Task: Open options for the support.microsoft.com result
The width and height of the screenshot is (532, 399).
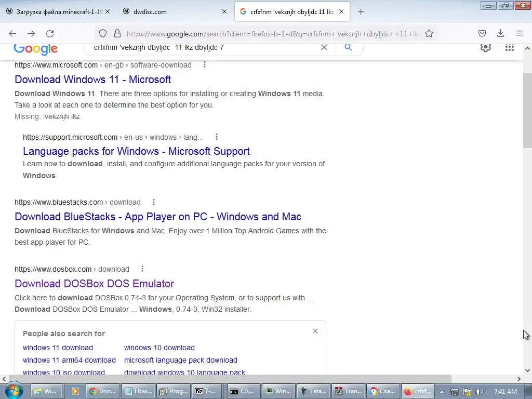Action: click(x=217, y=137)
